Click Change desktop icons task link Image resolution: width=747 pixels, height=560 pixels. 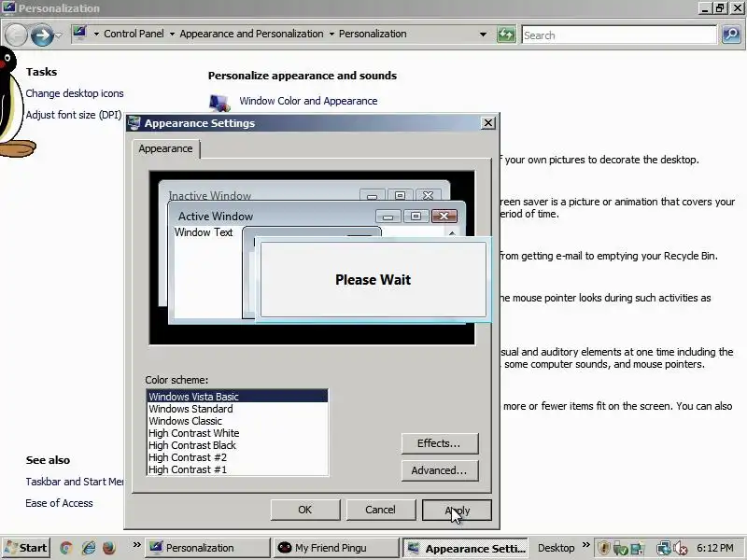(x=75, y=93)
